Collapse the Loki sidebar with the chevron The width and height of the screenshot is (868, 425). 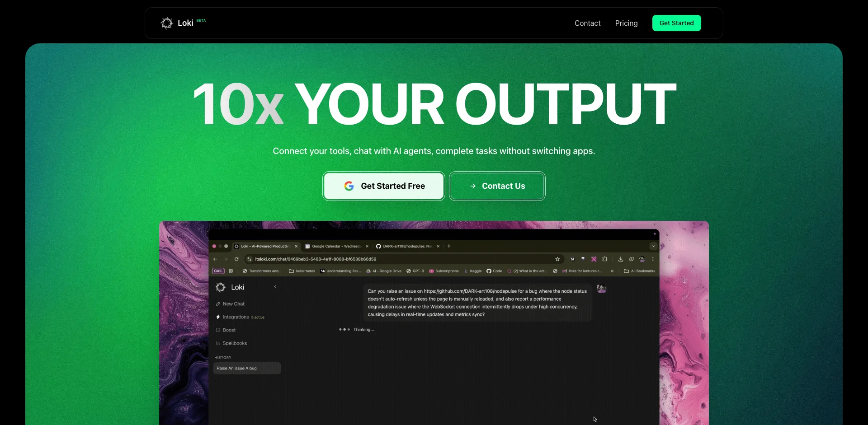click(275, 287)
